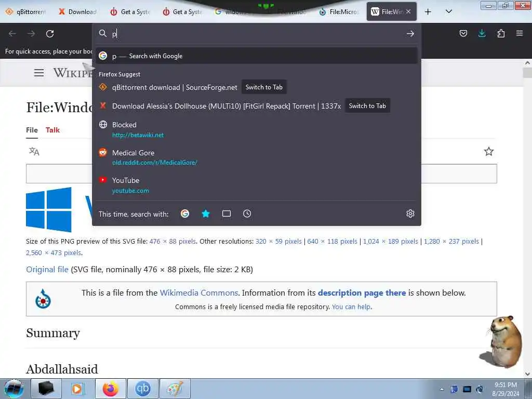Open Firefox from the taskbar

[x=111, y=389]
